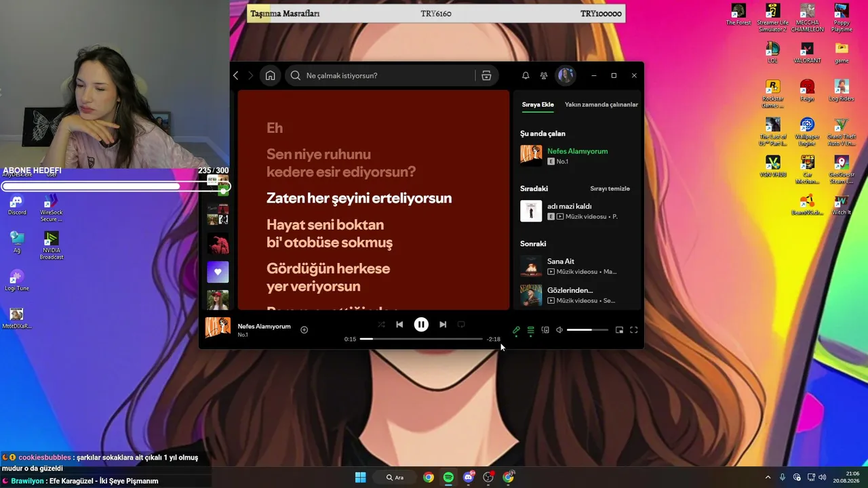
Task: Open the BeamNG.drive desktop shortcut
Action: coord(807,205)
